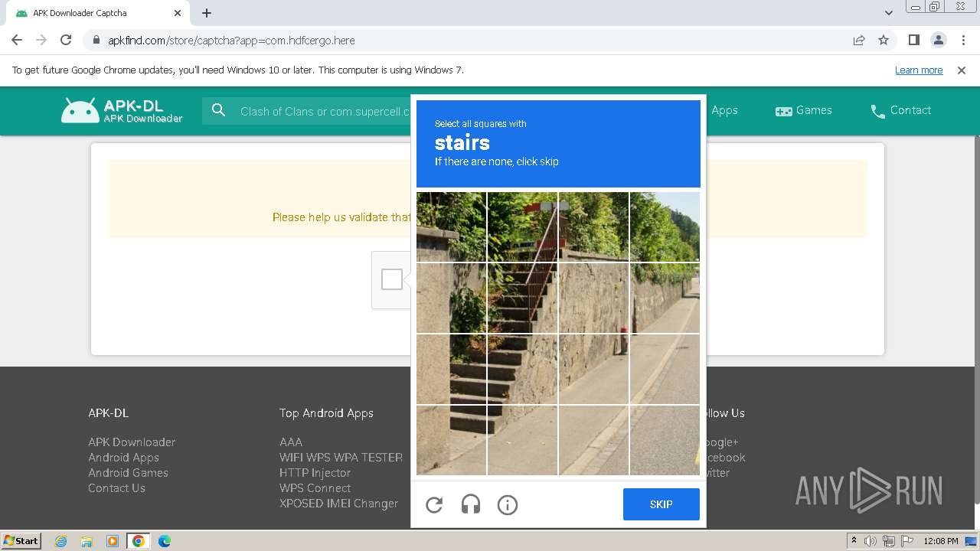Click the phone icon beside Contact
980x551 pixels.
click(878, 111)
